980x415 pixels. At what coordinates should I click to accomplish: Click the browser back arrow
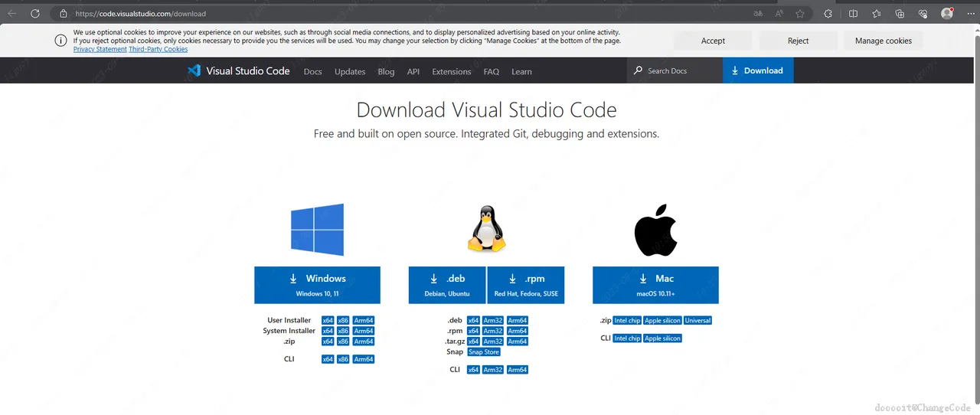coord(11,14)
